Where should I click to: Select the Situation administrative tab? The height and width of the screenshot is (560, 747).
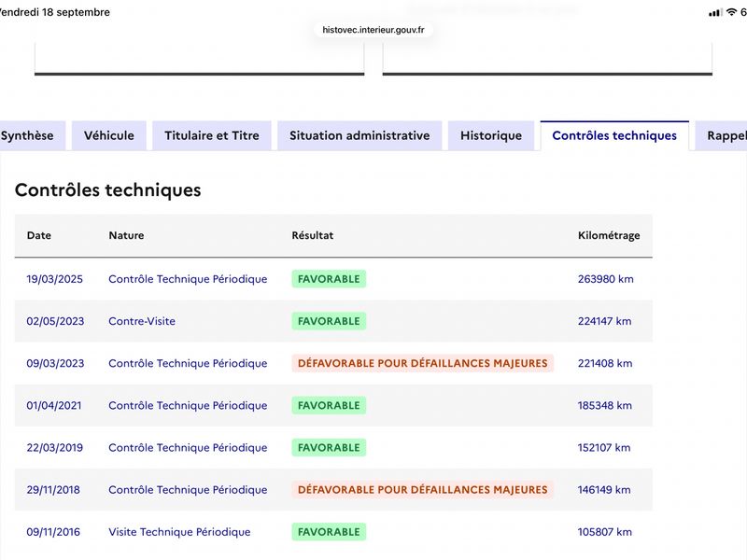(359, 135)
